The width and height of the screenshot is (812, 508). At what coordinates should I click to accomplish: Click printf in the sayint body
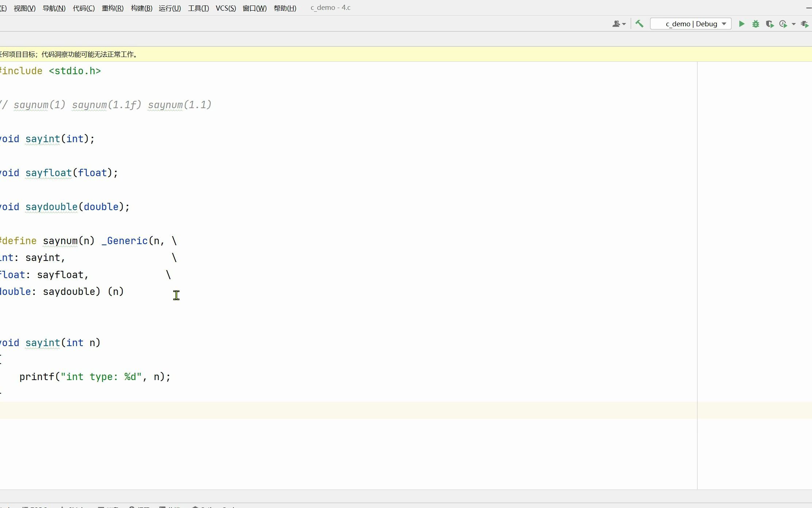coord(37,377)
